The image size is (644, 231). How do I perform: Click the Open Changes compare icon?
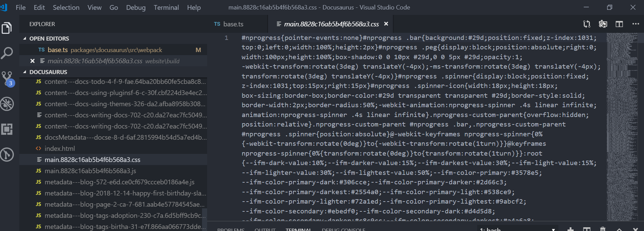coord(586,24)
